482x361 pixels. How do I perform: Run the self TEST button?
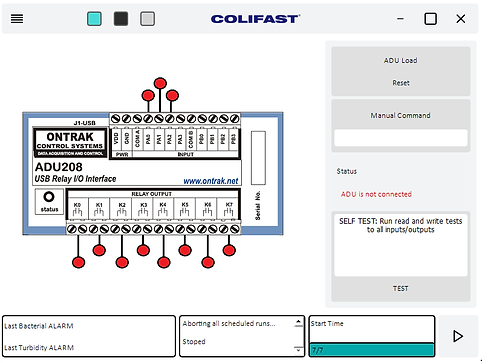tap(400, 288)
